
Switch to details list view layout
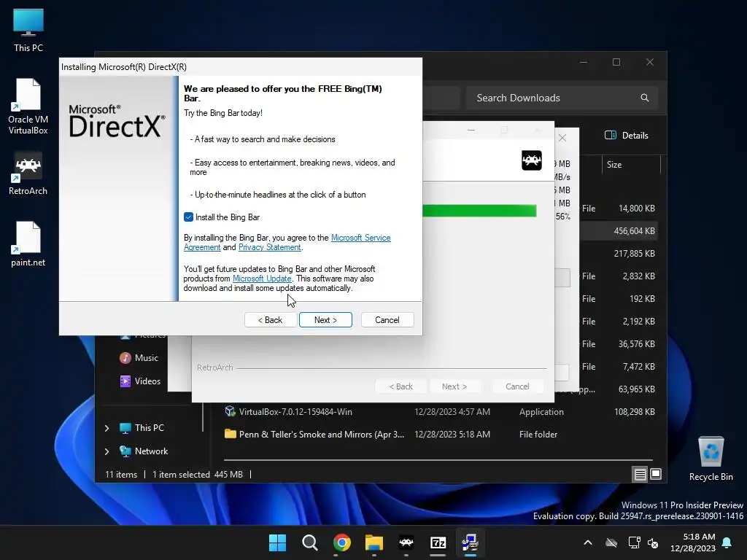(640, 474)
